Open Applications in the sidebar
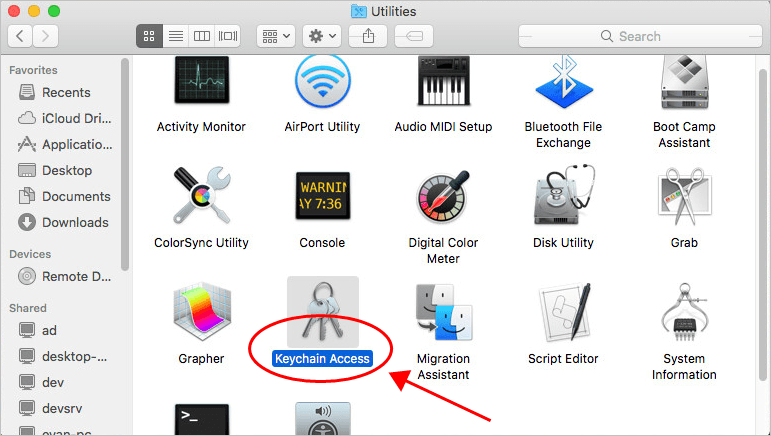771x436 pixels. click(65, 145)
